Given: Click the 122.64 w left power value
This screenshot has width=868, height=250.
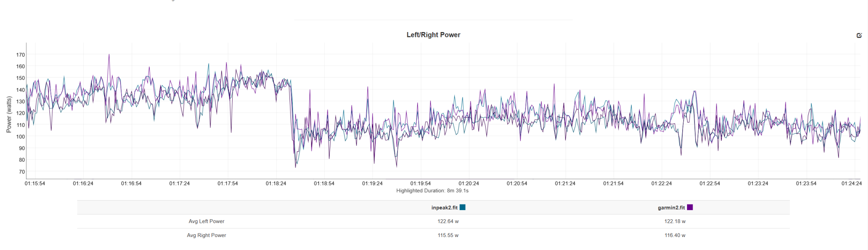Looking at the screenshot, I should coord(448,221).
